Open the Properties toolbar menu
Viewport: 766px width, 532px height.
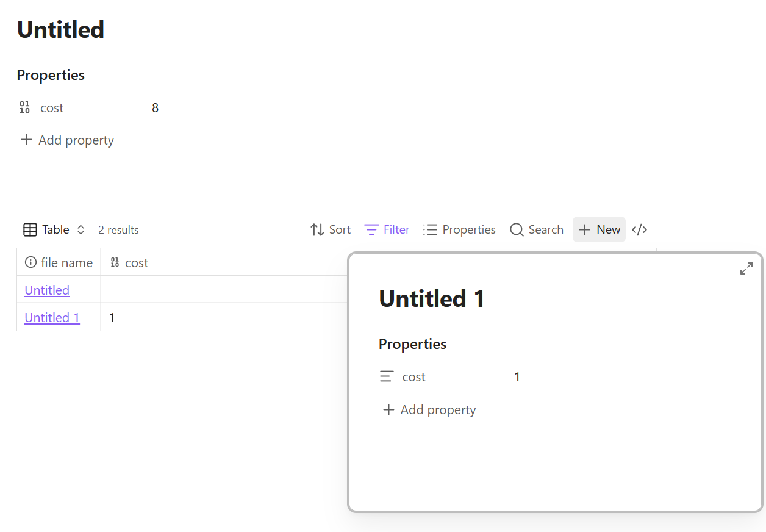pyautogui.click(x=459, y=229)
